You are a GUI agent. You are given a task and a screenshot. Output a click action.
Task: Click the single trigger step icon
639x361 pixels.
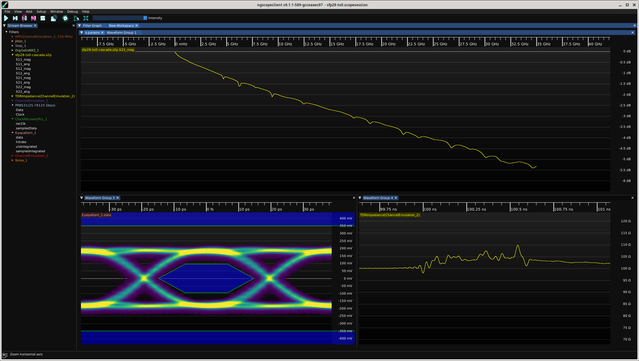click(x=15, y=18)
